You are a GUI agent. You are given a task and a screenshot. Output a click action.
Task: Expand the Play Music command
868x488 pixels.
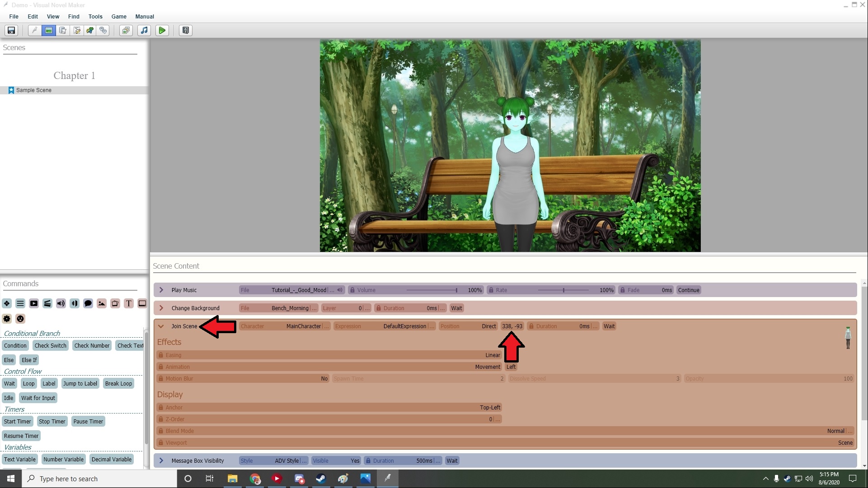pyautogui.click(x=161, y=290)
